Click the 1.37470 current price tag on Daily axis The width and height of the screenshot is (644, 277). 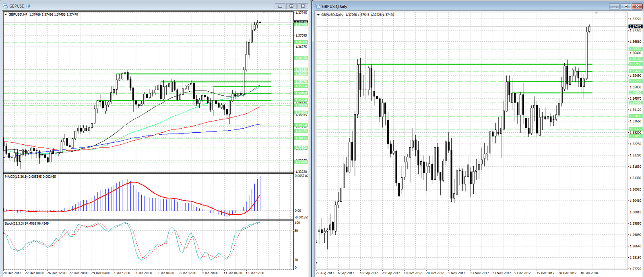coord(636,27)
